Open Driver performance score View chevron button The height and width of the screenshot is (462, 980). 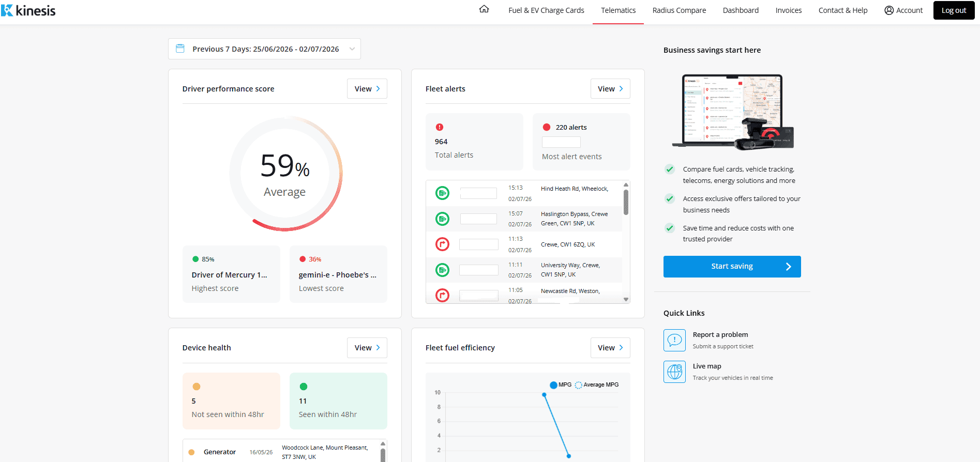367,89
